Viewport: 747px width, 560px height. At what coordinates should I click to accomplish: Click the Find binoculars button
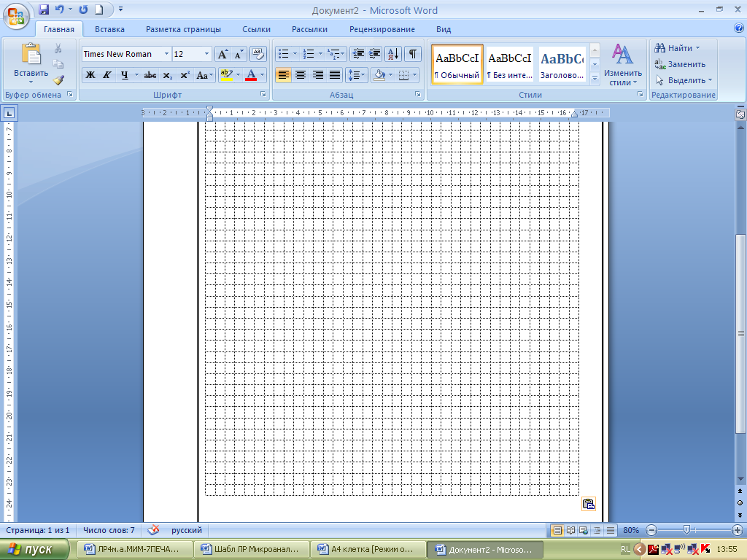click(x=676, y=48)
